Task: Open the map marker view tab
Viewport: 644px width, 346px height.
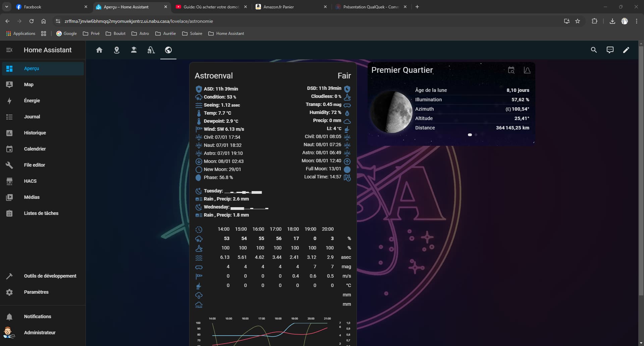Action: 117,50
